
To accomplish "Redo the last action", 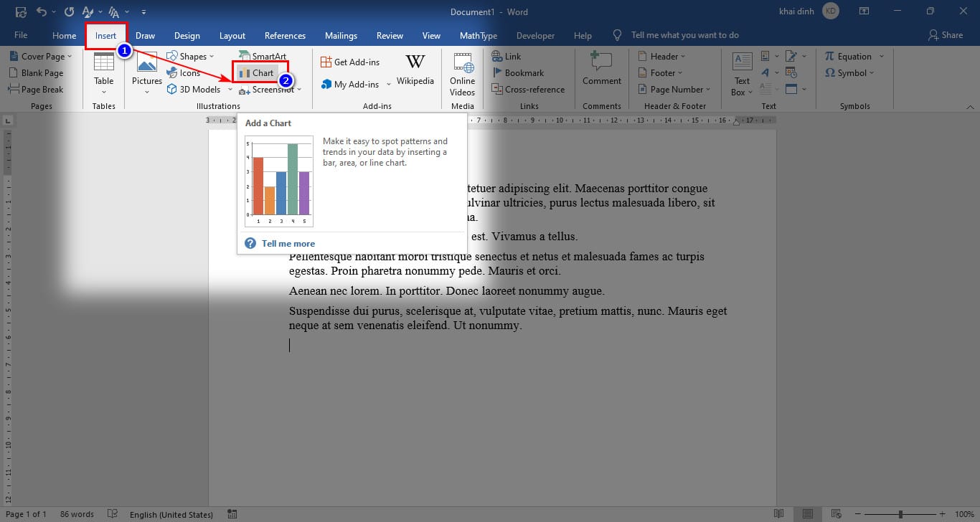I will pos(69,11).
